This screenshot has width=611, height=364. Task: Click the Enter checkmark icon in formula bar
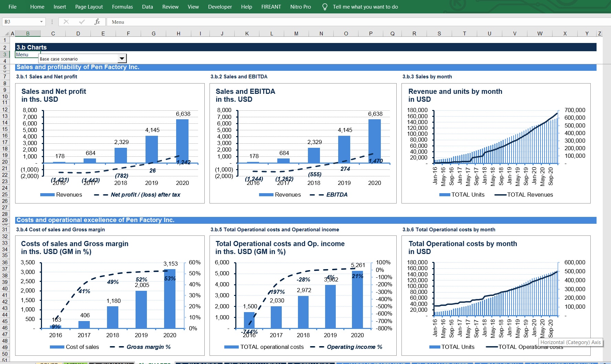(x=82, y=22)
